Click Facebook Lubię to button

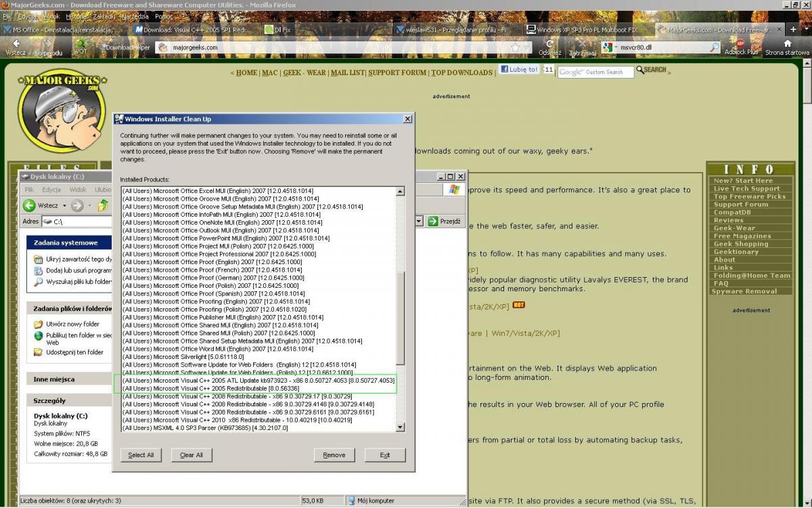pyautogui.click(x=520, y=69)
